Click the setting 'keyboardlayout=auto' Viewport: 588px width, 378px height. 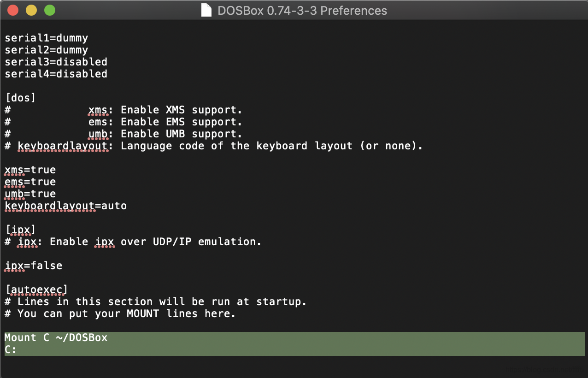pyautogui.click(x=65, y=206)
